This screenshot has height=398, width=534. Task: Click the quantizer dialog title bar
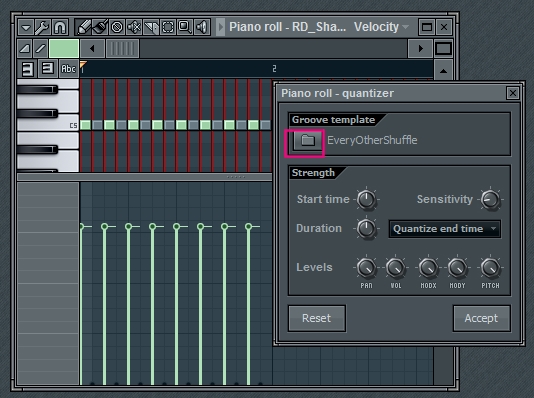tap(392, 93)
